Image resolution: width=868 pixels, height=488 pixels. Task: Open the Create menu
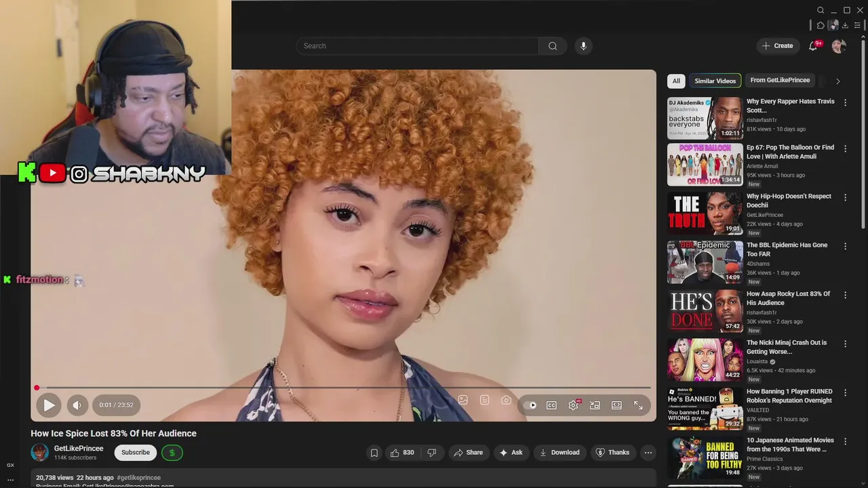[777, 46]
